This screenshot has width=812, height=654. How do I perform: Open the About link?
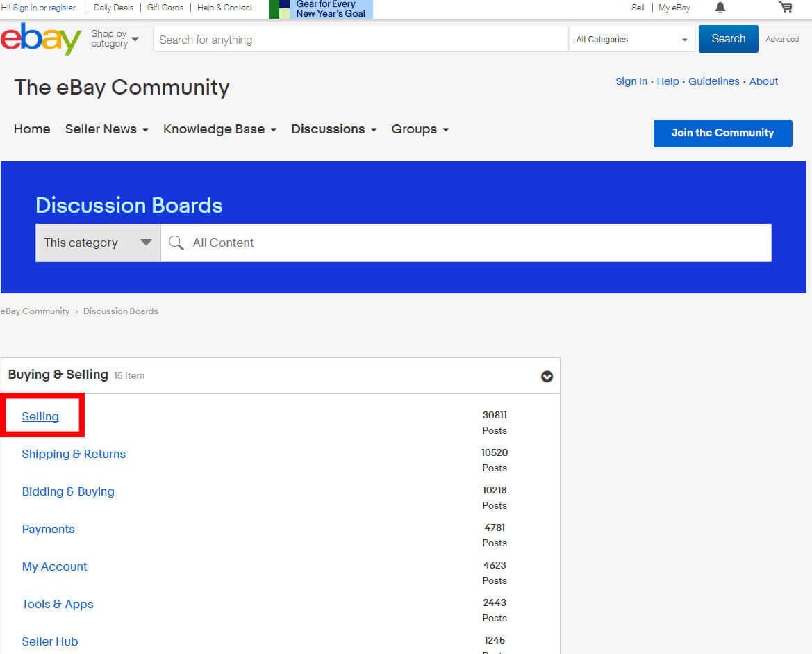[x=763, y=81]
